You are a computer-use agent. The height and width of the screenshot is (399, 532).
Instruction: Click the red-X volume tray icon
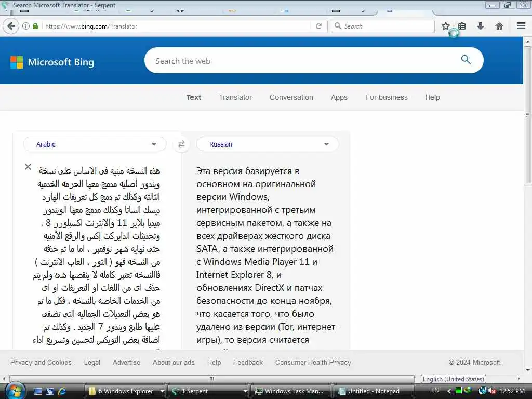pyautogui.click(x=493, y=391)
